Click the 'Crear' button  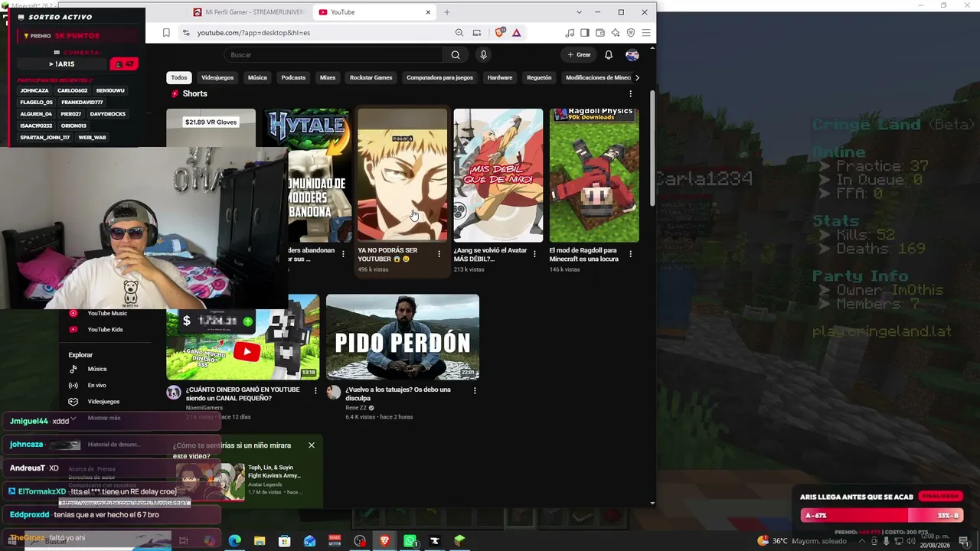tap(579, 55)
